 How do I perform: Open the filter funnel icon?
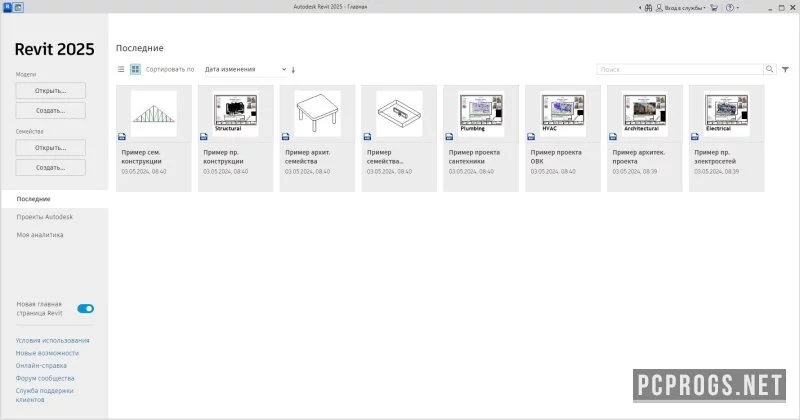(x=785, y=69)
